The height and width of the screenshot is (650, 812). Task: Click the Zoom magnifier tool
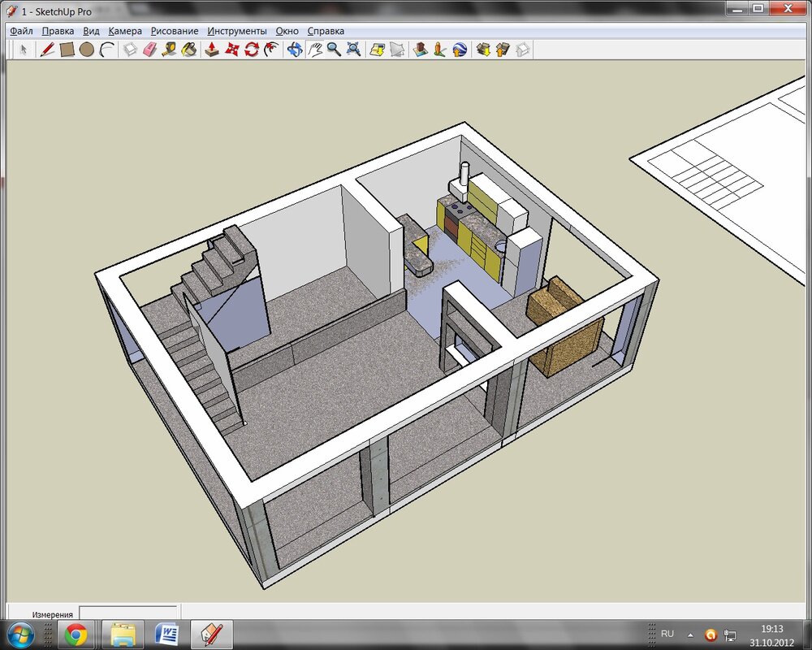pyautogui.click(x=334, y=50)
